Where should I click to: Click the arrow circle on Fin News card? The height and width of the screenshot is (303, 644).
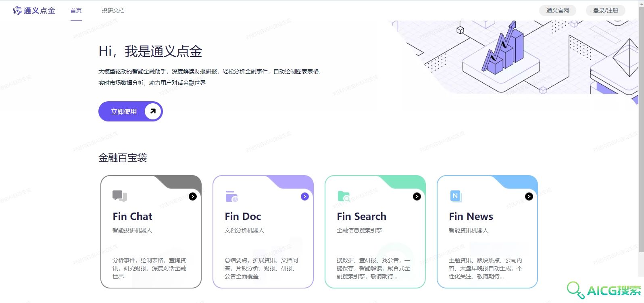click(529, 196)
